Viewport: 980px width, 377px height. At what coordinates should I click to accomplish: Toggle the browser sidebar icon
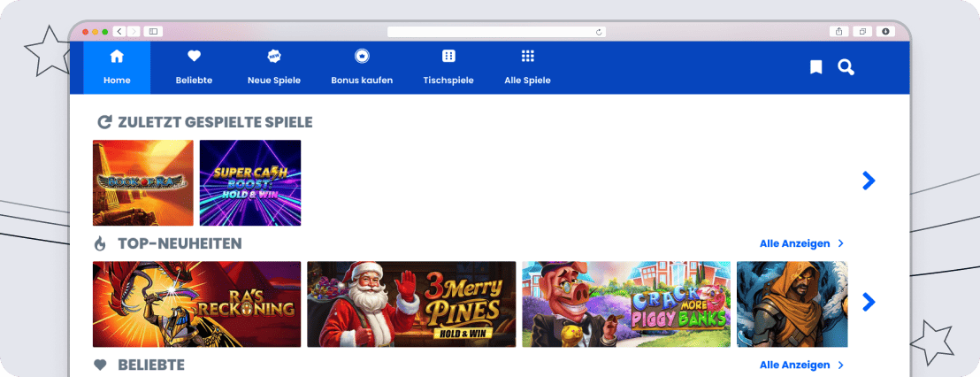(154, 31)
